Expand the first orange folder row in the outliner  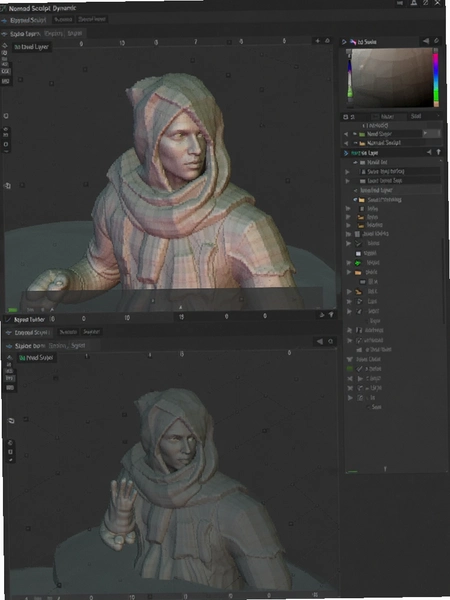[348, 217]
